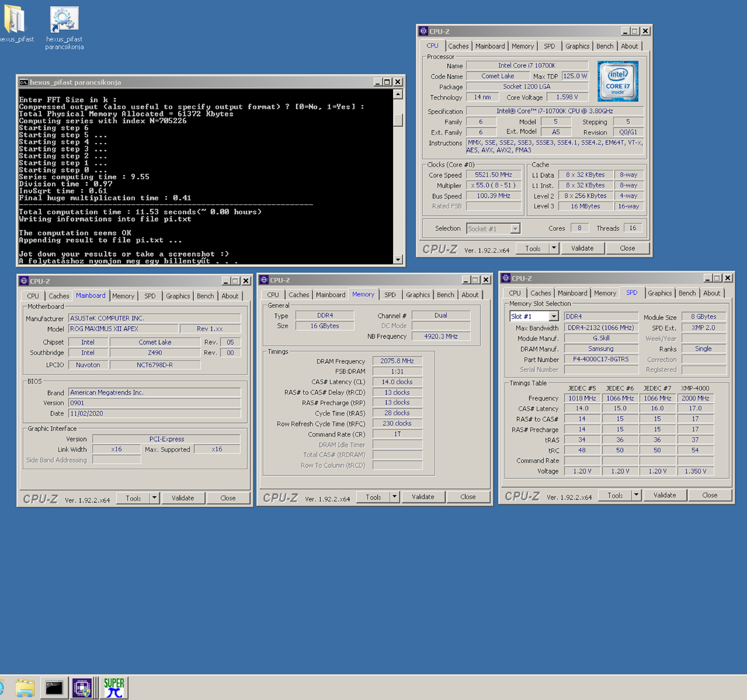Click console window title bar icon
Screen dimensions: 747x700
24,82
